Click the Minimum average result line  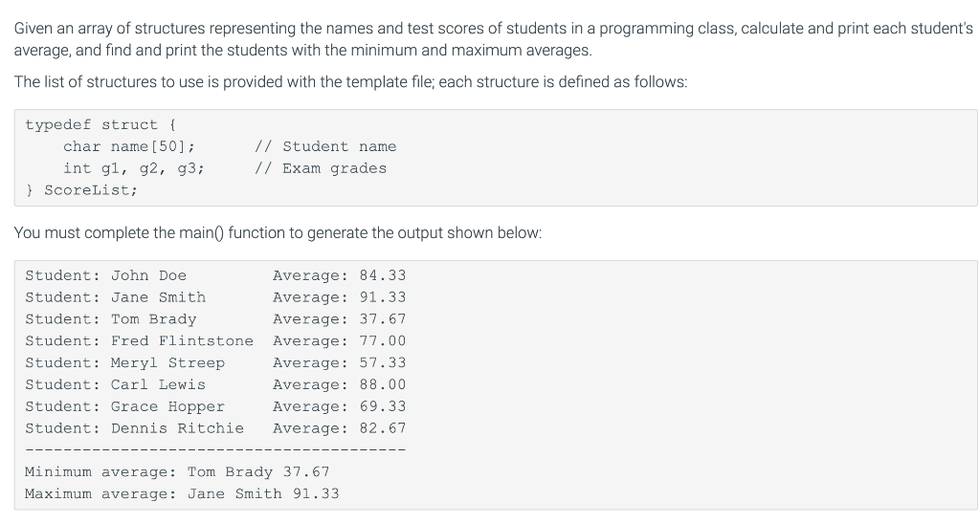[x=177, y=472]
